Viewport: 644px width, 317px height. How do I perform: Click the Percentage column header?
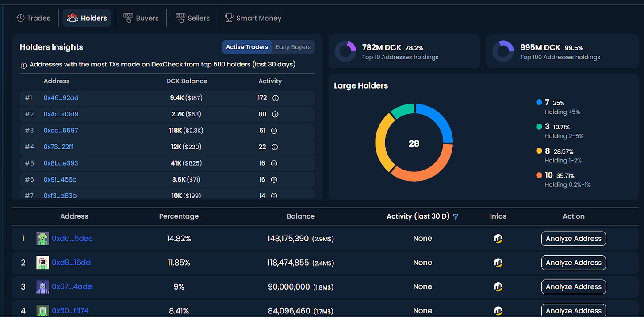click(x=179, y=216)
